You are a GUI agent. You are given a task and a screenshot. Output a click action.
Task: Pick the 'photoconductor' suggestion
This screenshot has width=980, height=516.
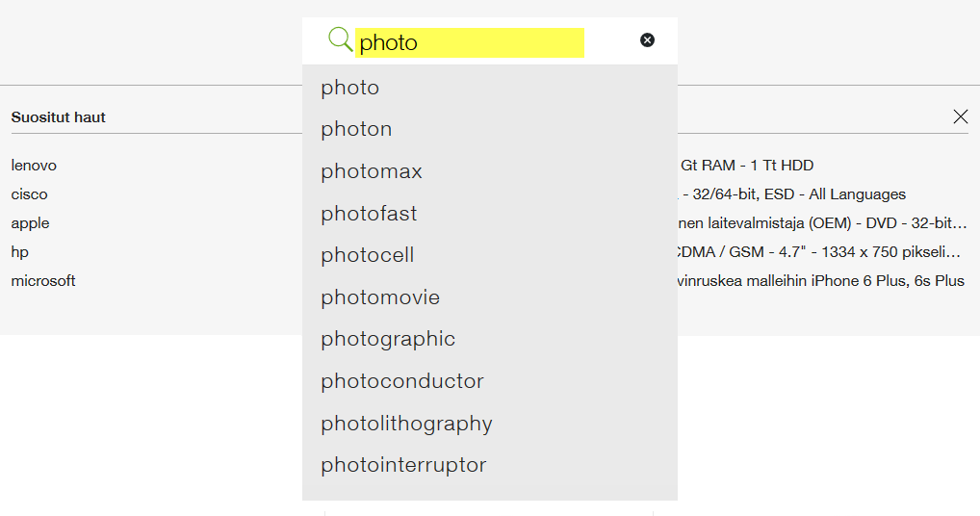click(402, 381)
